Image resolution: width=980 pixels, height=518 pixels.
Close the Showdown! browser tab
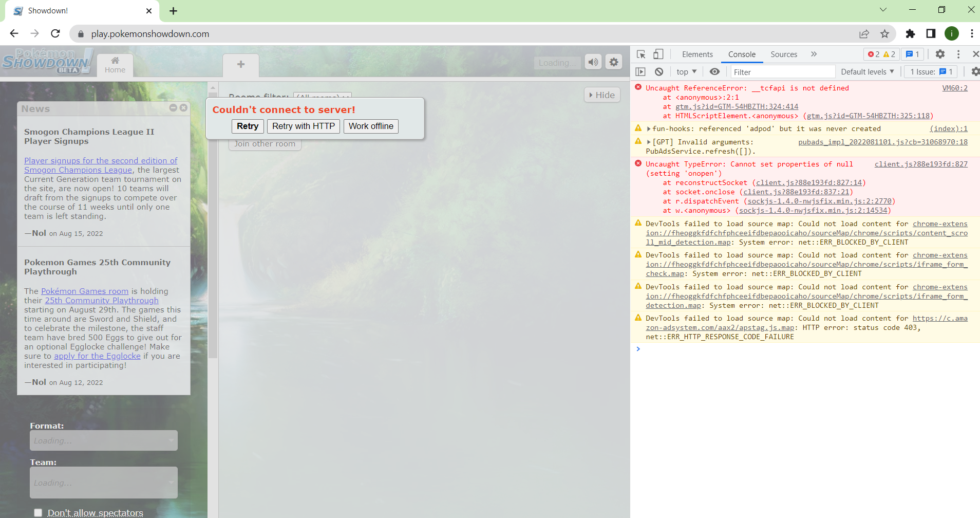[149, 11]
